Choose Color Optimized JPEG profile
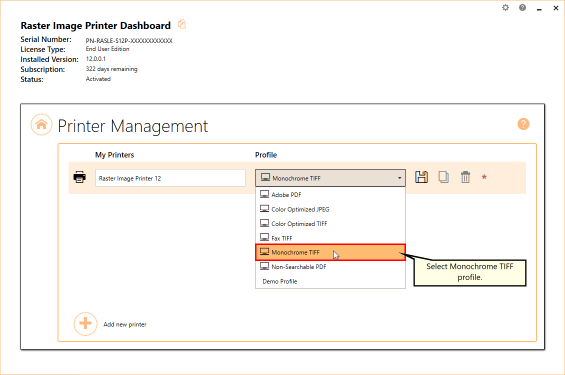The width and height of the screenshot is (565, 375). tap(330, 209)
